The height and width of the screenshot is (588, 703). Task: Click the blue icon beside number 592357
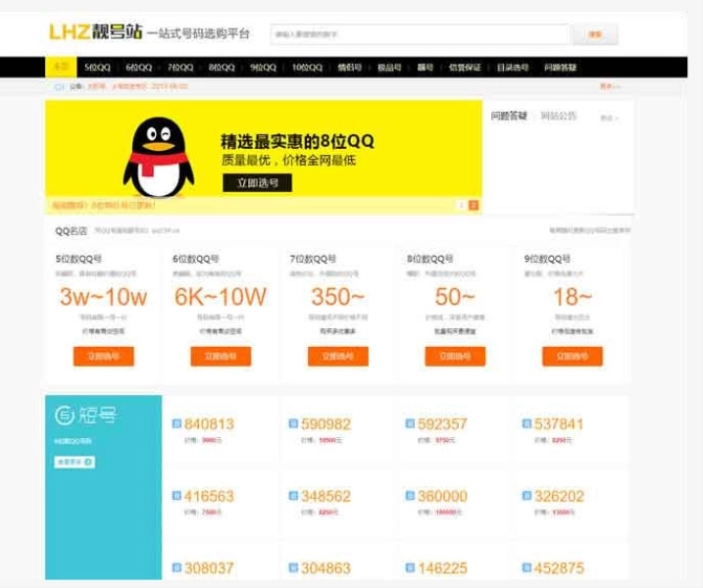pos(410,423)
